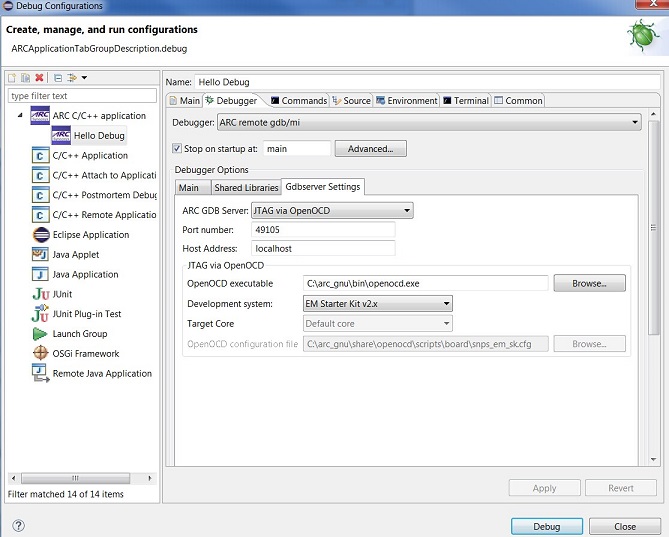
Task: Click Revert button
Action: pyautogui.click(x=621, y=488)
